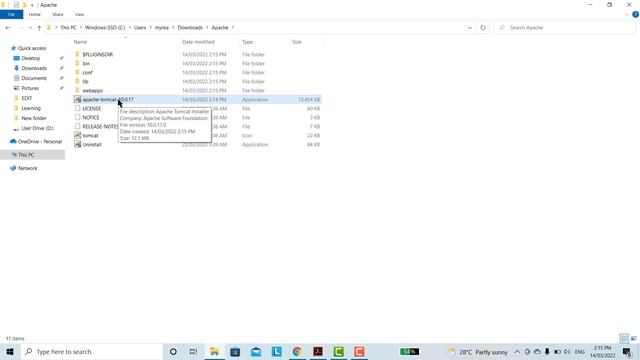Expand the address bar history dropdown

coord(470,28)
